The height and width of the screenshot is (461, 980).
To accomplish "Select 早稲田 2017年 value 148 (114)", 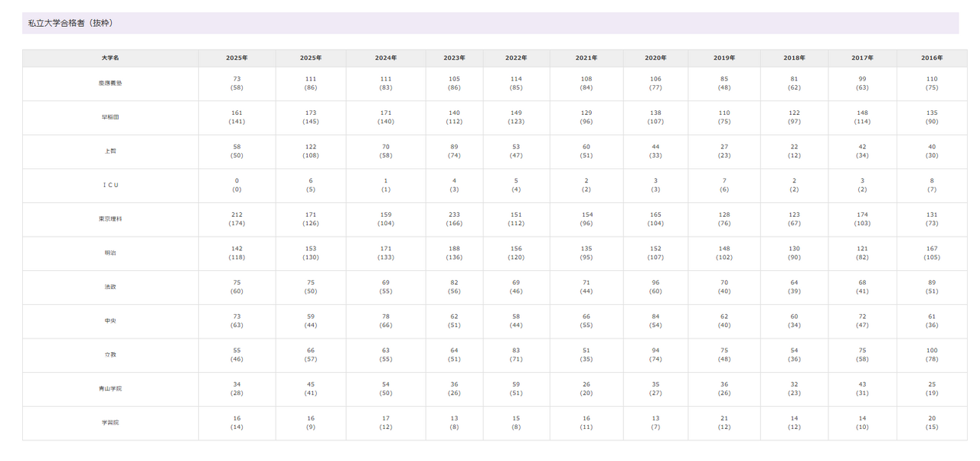I will pos(862,117).
